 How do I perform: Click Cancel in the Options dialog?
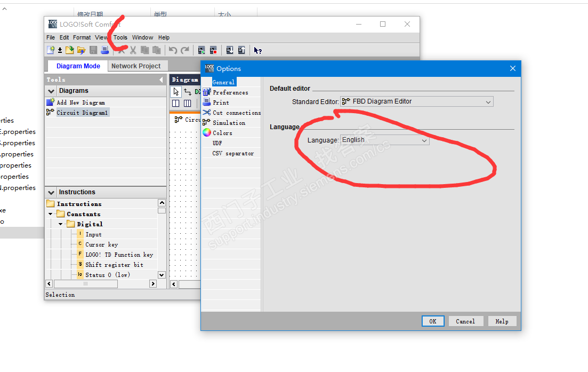coord(465,321)
